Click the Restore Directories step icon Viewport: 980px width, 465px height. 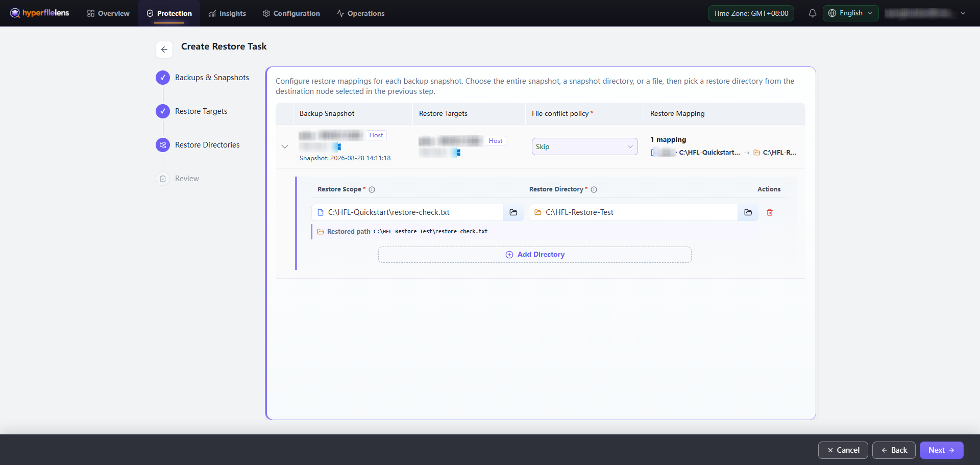pos(163,145)
